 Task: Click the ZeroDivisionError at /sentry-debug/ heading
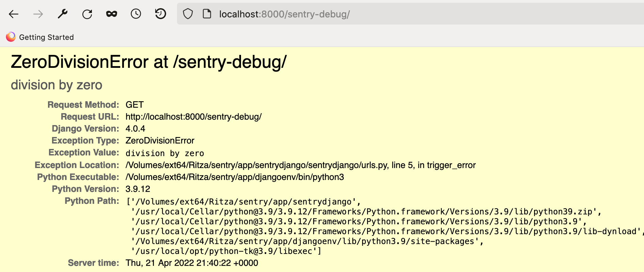pyautogui.click(x=148, y=62)
